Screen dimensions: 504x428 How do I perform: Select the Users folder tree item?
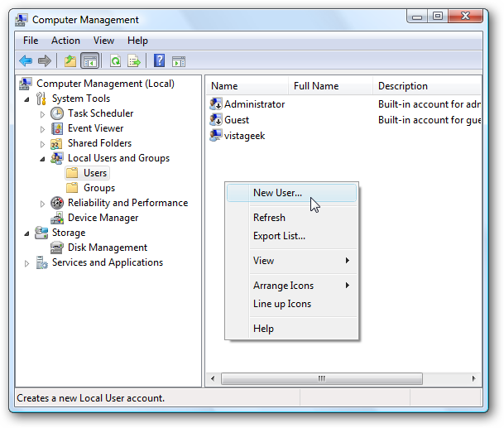point(88,173)
